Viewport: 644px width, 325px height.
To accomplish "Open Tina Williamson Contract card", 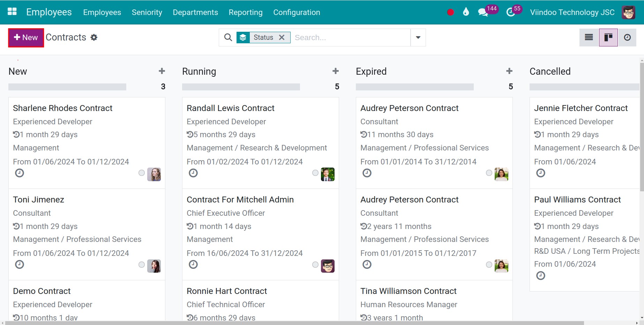I will pos(434,301).
